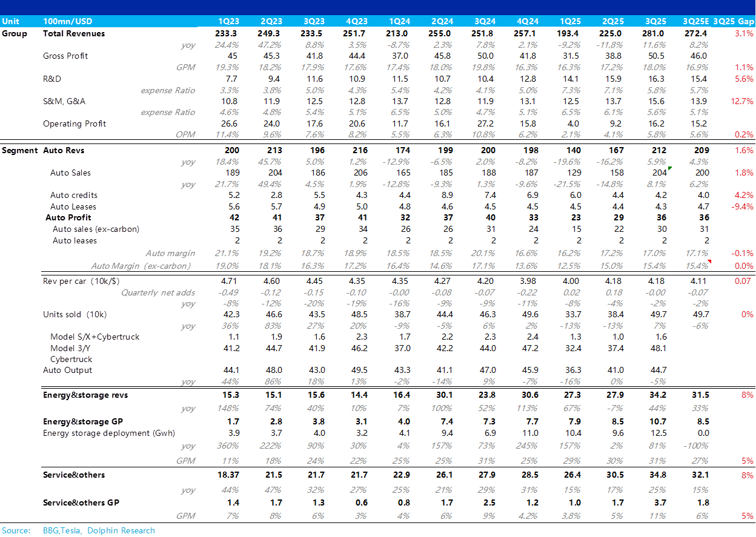The height and width of the screenshot is (537, 756).
Task: Click the green error indicator on Auto Sales 204
Action: tap(670, 168)
